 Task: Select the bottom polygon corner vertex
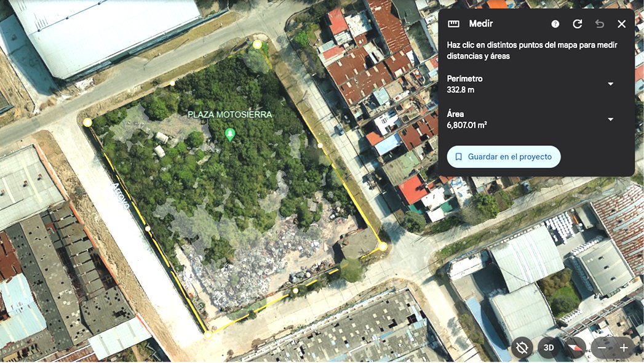208,334
